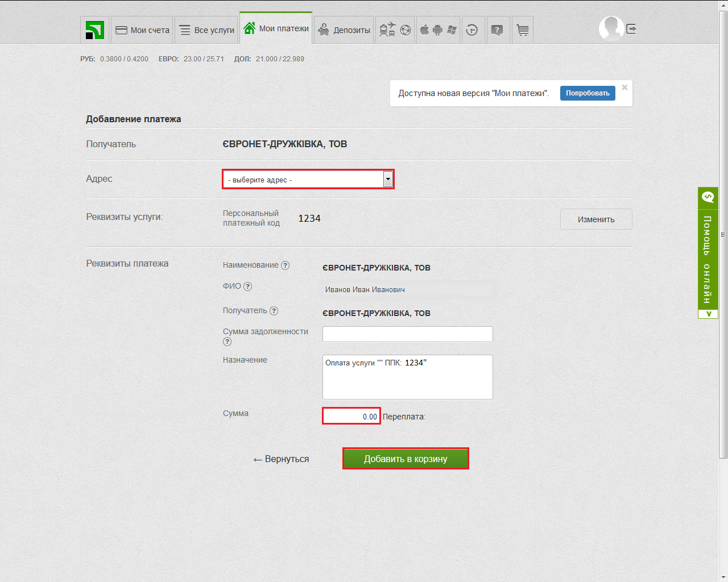Image resolution: width=728 pixels, height=582 pixels.
Task: Show the help hint next to the Получатель field
Action: (274, 311)
